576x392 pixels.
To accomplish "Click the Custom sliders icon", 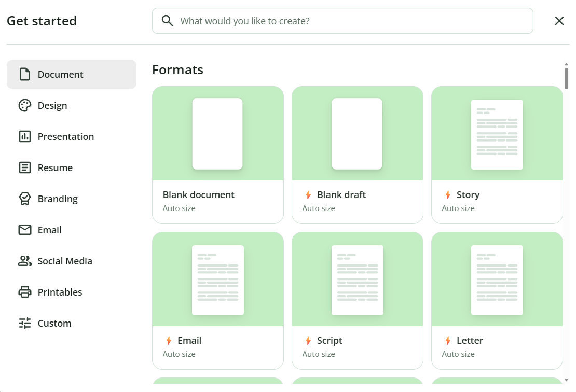I will click(24, 323).
